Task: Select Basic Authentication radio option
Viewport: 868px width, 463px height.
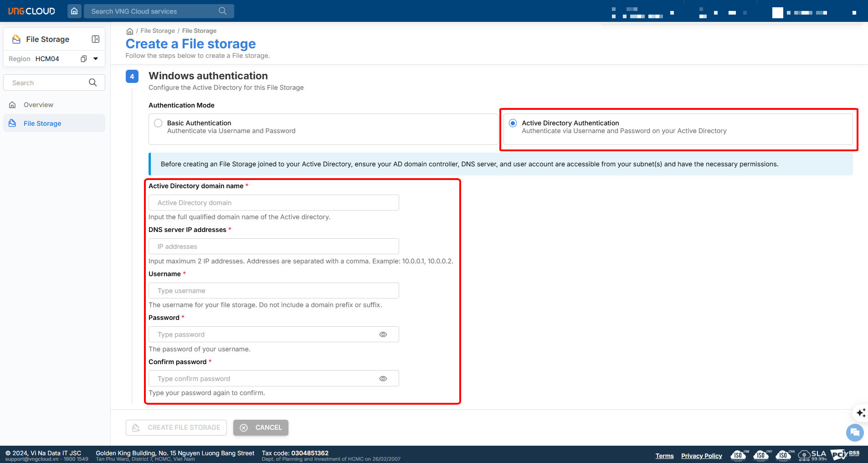Action: click(158, 123)
